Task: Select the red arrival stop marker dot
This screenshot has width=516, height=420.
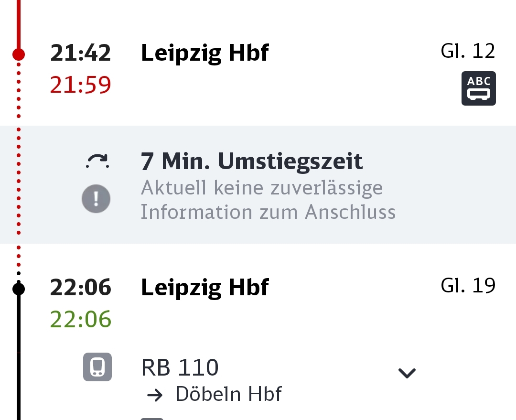Action: 19,54
